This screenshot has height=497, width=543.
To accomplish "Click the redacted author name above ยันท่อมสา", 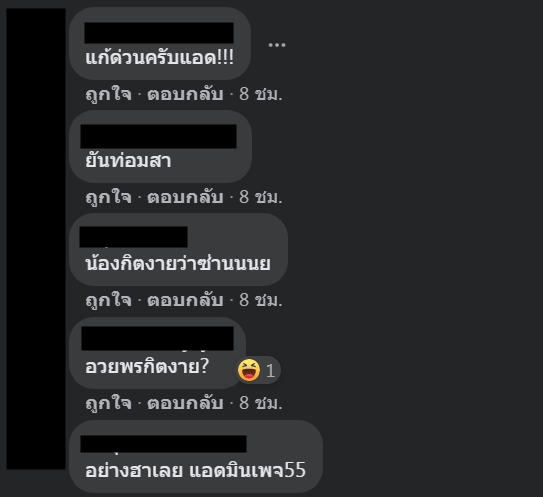I will tap(158, 136).
